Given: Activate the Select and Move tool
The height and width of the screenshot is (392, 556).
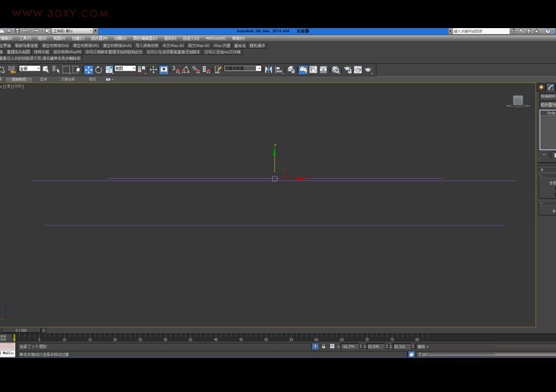Looking at the screenshot, I should point(89,70).
